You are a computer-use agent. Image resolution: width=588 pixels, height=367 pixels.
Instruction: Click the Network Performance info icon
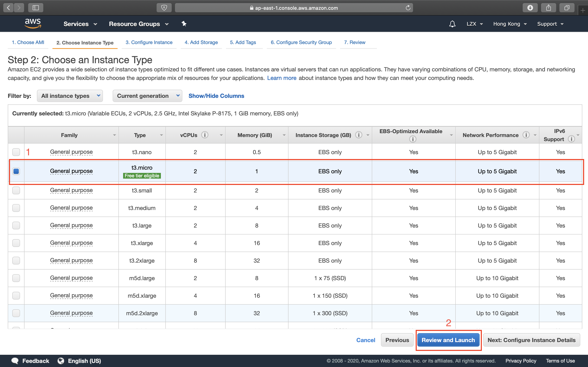coord(526,135)
